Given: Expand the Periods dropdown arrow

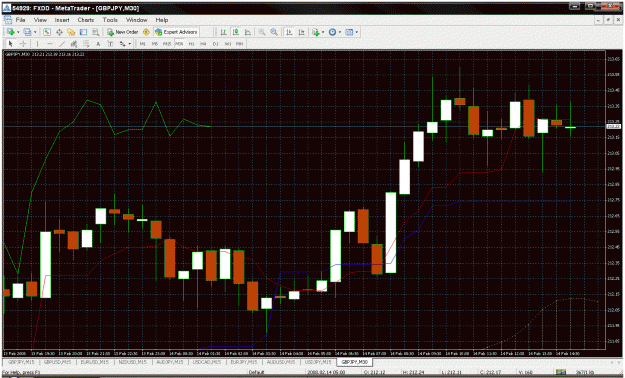Looking at the screenshot, I should click(x=340, y=32).
